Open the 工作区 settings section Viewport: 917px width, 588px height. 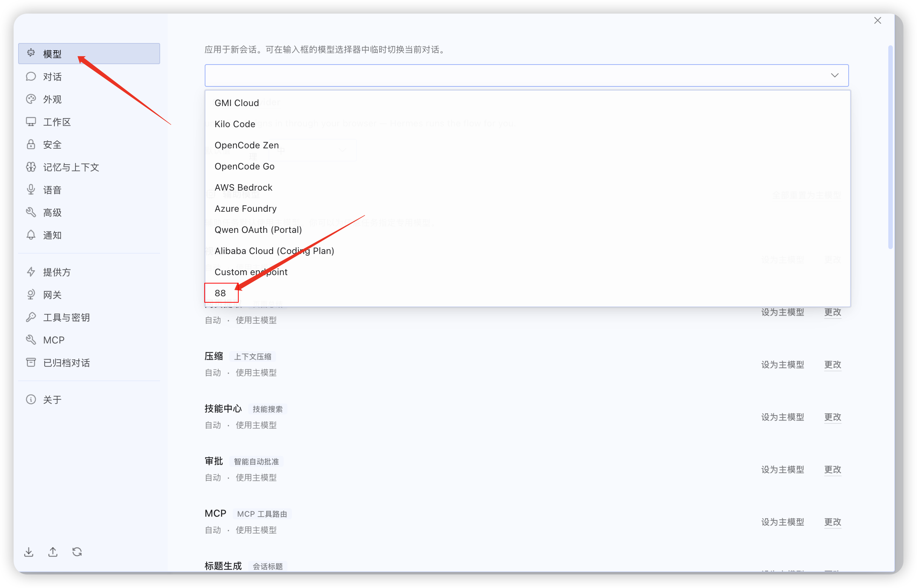89,122
